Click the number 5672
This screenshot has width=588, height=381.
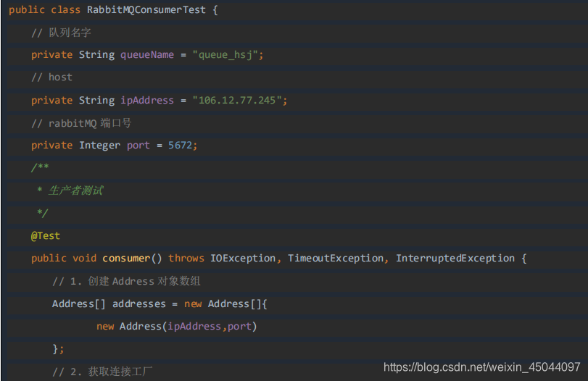coord(180,146)
